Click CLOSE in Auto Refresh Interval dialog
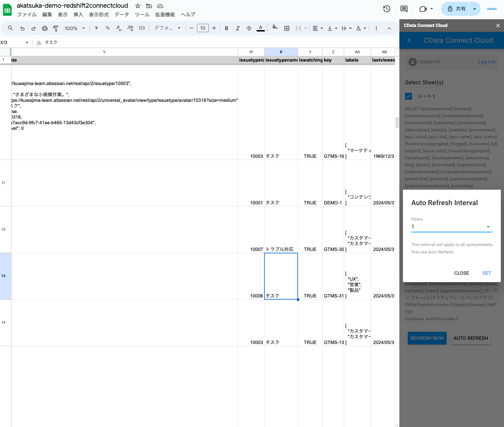Image resolution: width=504 pixels, height=427 pixels. [x=462, y=273]
